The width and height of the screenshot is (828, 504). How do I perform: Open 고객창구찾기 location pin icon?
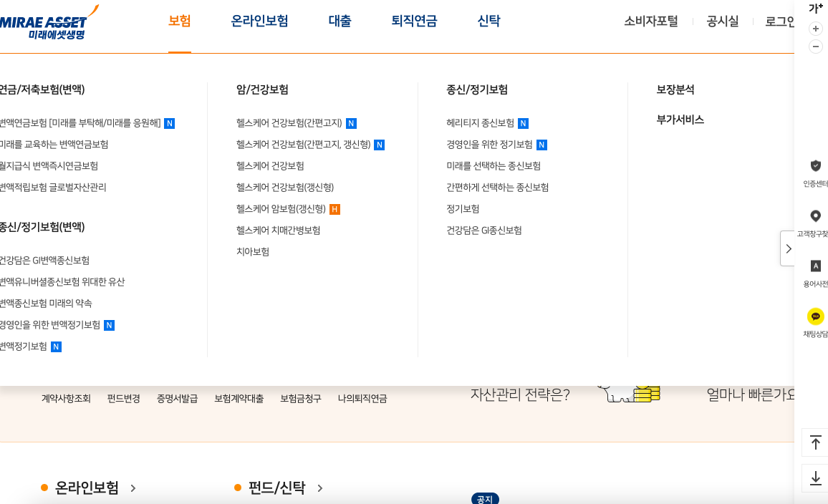pyautogui.click(x=815, y=216)
